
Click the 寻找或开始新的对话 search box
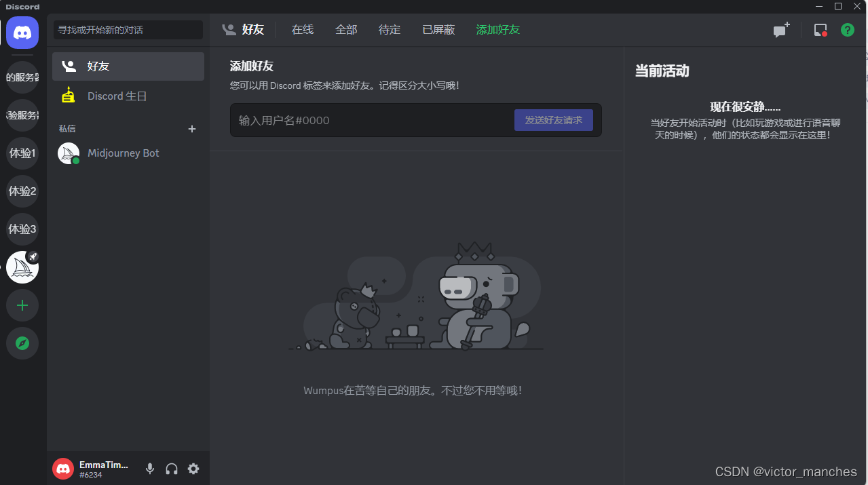pos(128,30)
